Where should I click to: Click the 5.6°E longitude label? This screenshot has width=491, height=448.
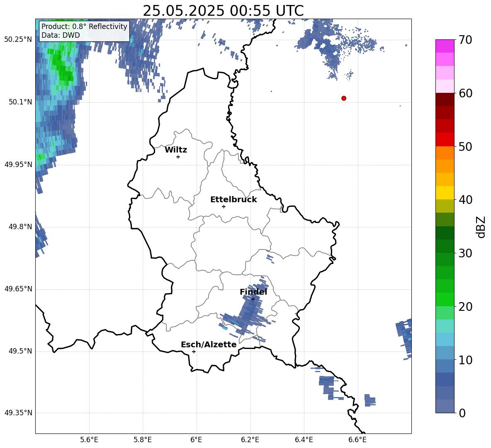coord(89,440)
